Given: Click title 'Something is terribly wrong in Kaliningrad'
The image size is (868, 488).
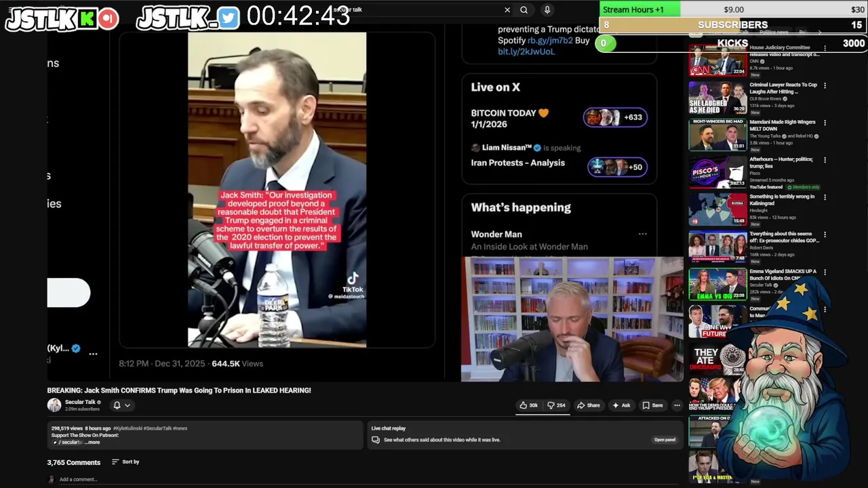Looking at the screenshot, I should click(x=782, y=200).
